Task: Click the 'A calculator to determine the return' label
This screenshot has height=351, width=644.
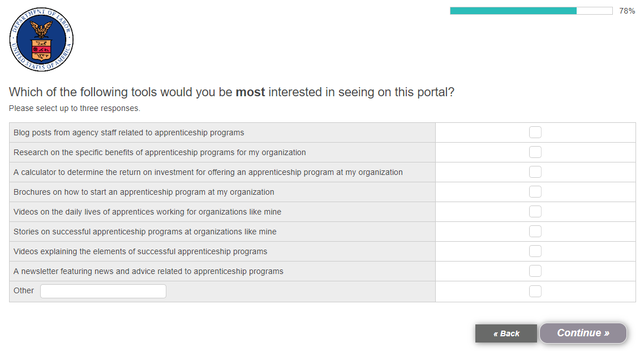Action: pos(208,172)
